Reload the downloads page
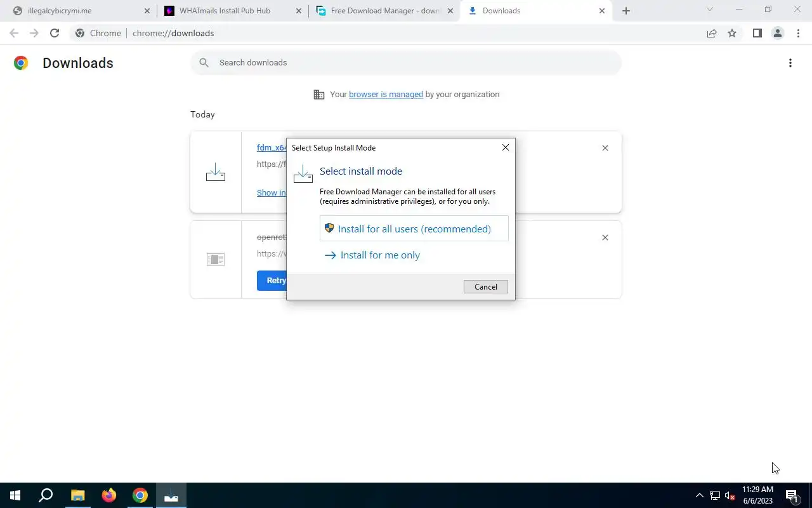Viewport: 812px width, 508px height. 55,33
